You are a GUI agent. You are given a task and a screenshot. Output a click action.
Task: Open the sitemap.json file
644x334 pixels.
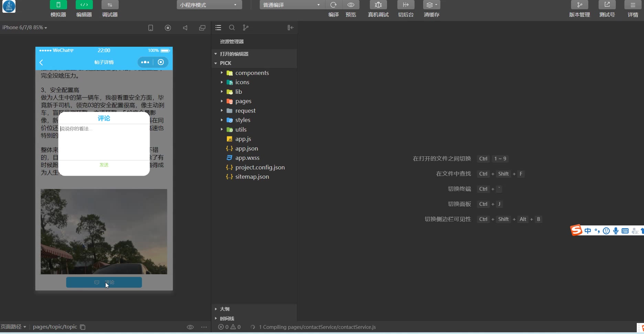click(x=254, y=177)
